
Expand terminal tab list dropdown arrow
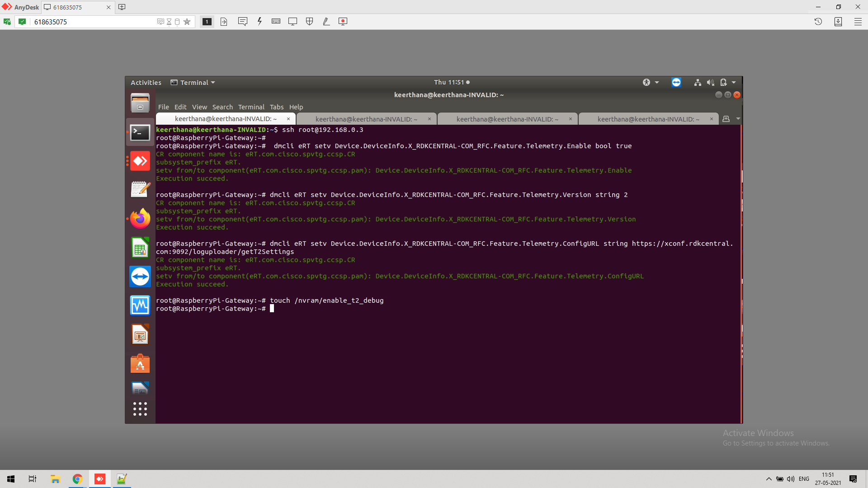pyautogui.click(x=738, y=119)
